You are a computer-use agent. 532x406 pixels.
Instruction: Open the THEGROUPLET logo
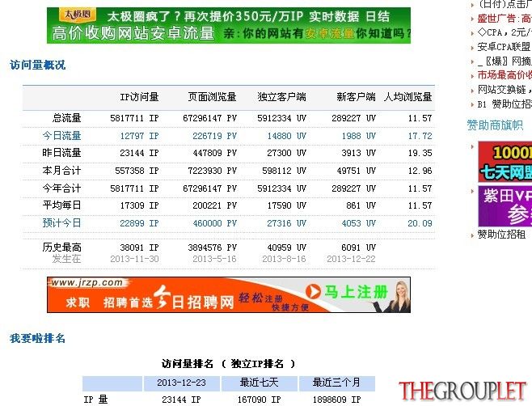(x=462, y=391)
